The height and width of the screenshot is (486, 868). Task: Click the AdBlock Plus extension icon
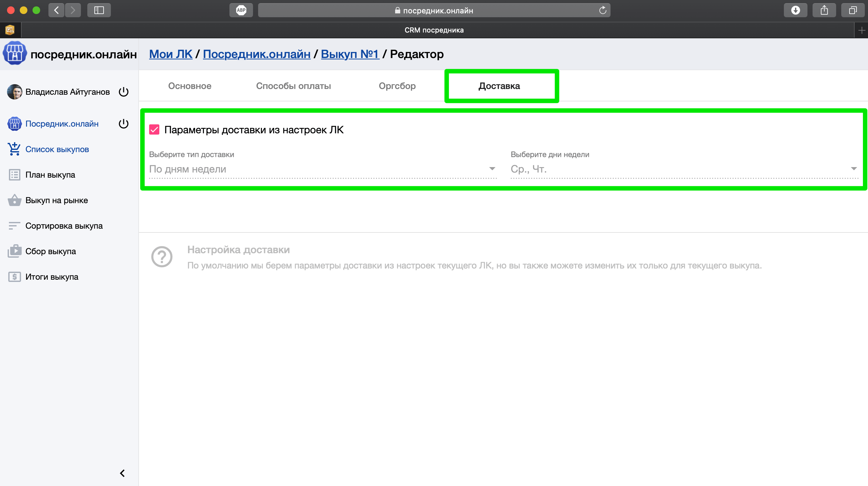[241, 10]
